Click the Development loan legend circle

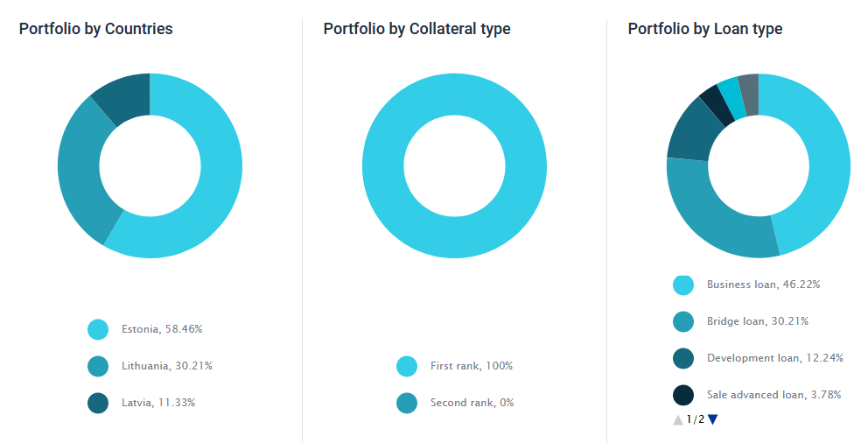click(683, 358)
